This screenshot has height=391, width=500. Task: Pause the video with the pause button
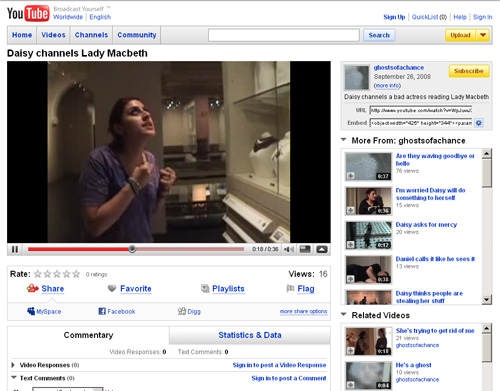[15, 249]
